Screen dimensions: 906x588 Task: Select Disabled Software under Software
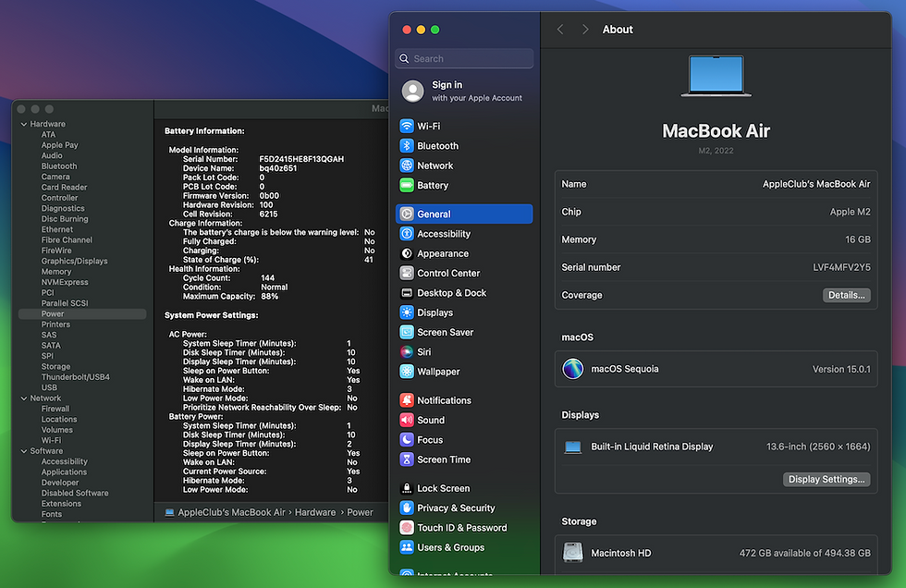point(75,494)
